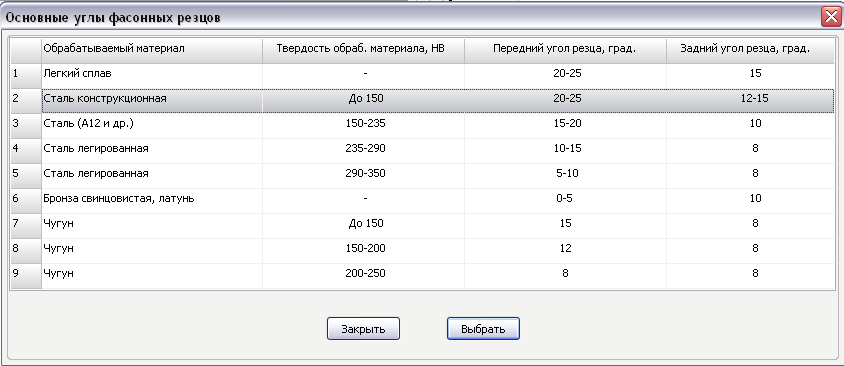Click row header number 9

click(26, 274)
